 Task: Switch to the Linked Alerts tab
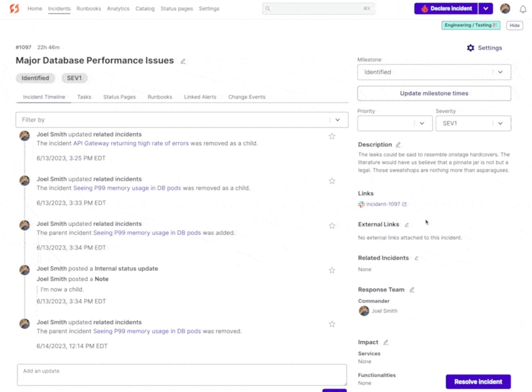pos(200,97)
